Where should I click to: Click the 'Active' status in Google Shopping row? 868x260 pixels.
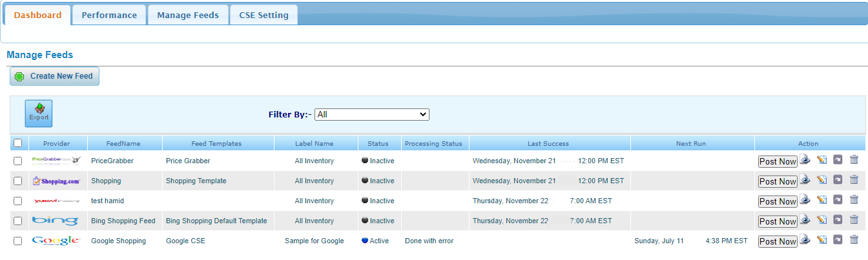click(x=379, y=241)
